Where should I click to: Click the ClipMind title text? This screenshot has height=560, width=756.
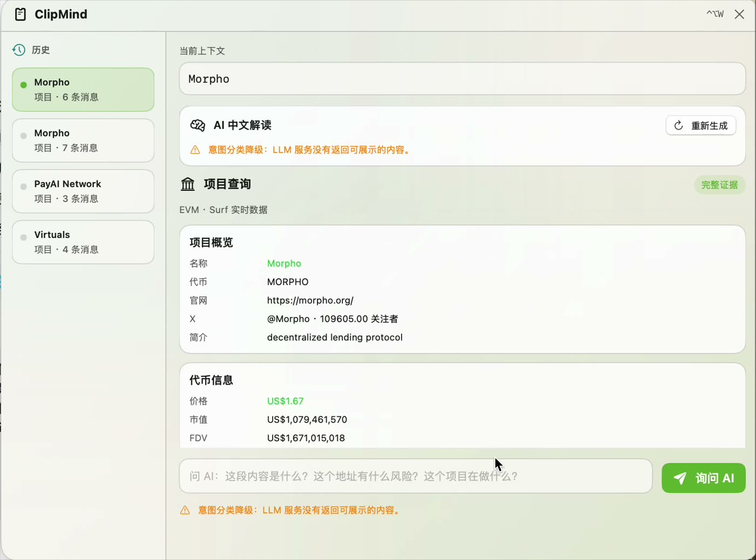point(61,15)
